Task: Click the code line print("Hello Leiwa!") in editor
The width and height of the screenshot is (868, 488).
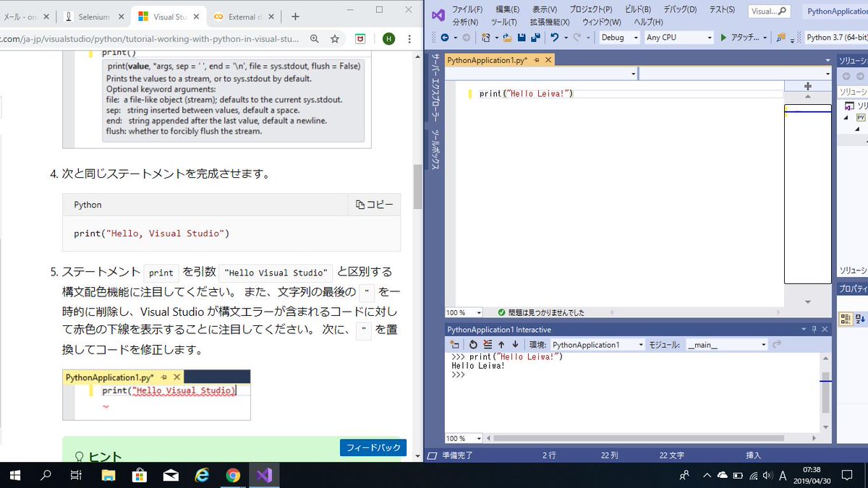Action: [x=526, y=93]
